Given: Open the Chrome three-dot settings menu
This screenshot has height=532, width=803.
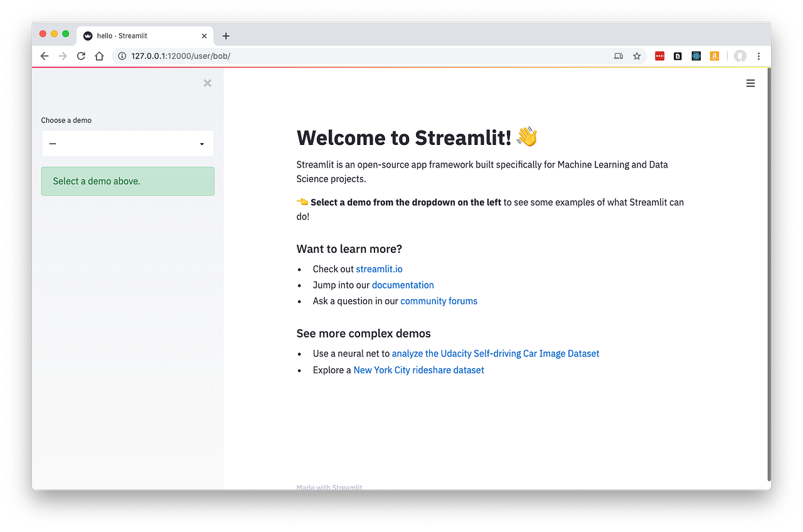Looking at the screenshot, I should 759,56.
